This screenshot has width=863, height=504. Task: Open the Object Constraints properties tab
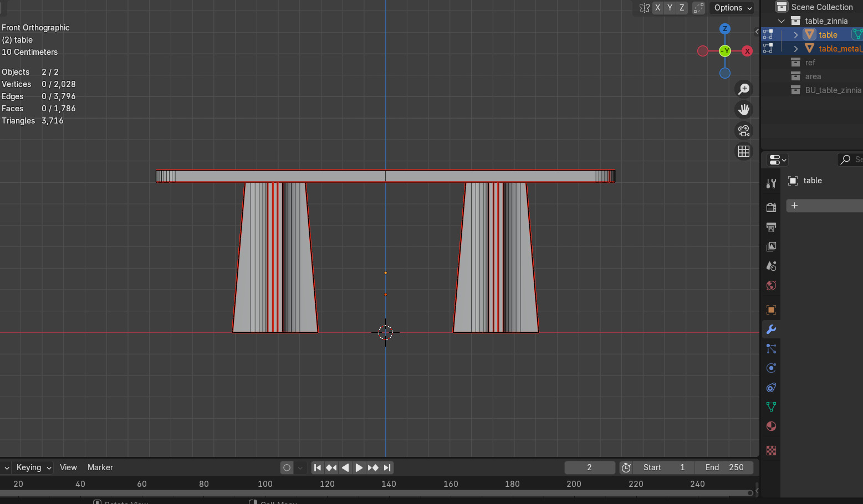click(771, 387)
